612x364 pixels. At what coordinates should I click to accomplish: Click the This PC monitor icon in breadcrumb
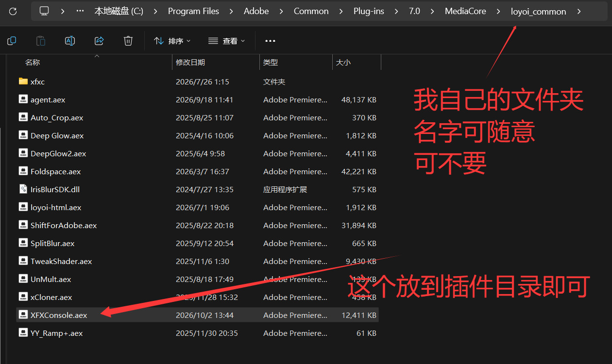pyautogui.click(x=44, y=11)
